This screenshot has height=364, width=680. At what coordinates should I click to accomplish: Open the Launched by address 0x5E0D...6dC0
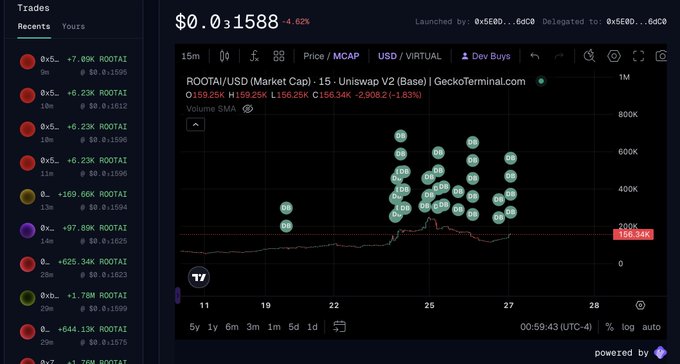pyautogui.click(x=504, y=22)
